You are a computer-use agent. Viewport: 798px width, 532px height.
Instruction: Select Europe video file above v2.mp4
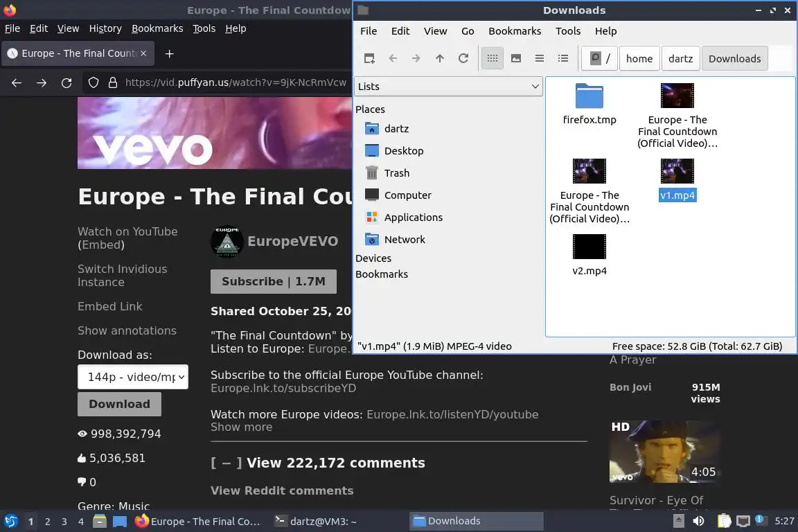[589, 191]
